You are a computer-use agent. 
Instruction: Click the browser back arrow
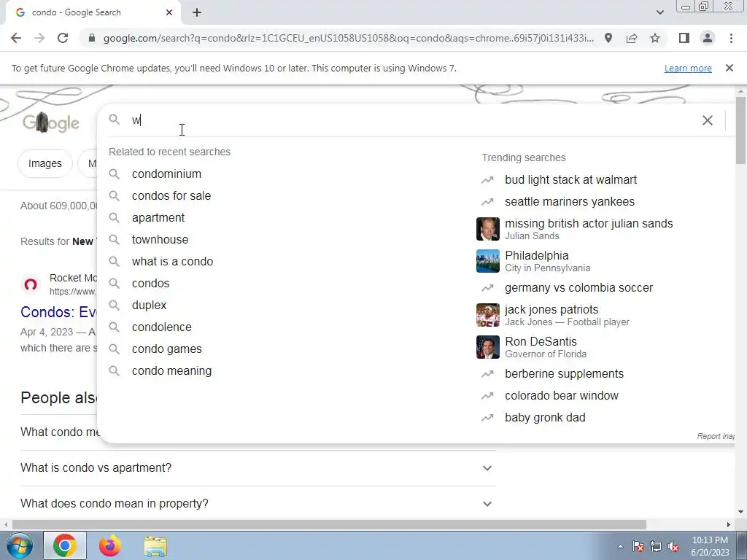(x=16, y=38)
